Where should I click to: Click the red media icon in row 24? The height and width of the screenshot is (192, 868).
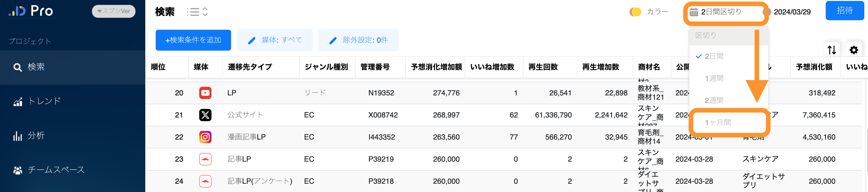click(205, 181)
